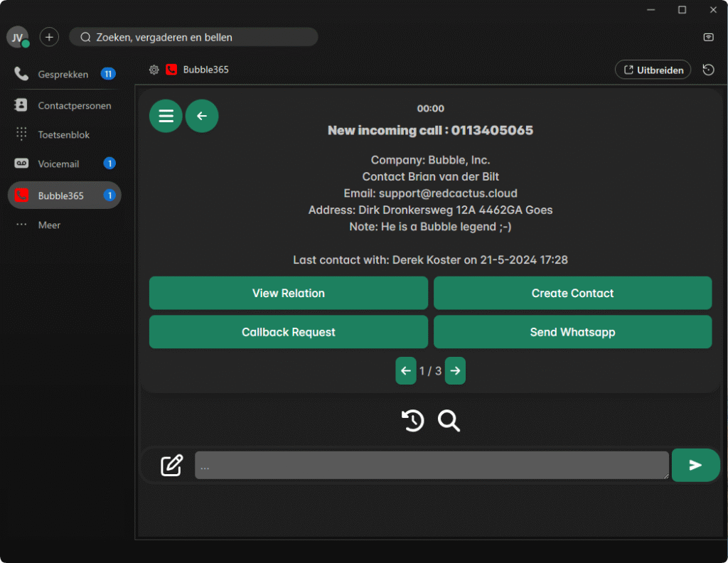Send message with paper plane button

(695, 465)
